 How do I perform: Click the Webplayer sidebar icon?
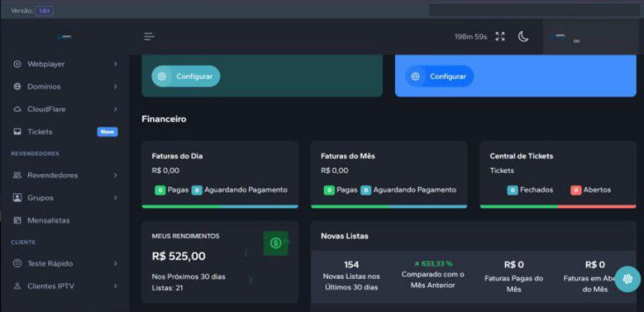[17, 64]
